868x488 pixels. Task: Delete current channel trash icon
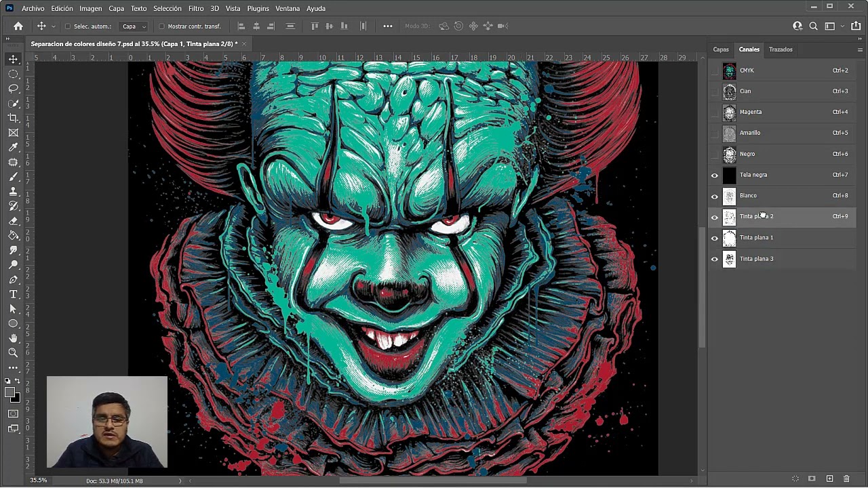coord(846,479)
